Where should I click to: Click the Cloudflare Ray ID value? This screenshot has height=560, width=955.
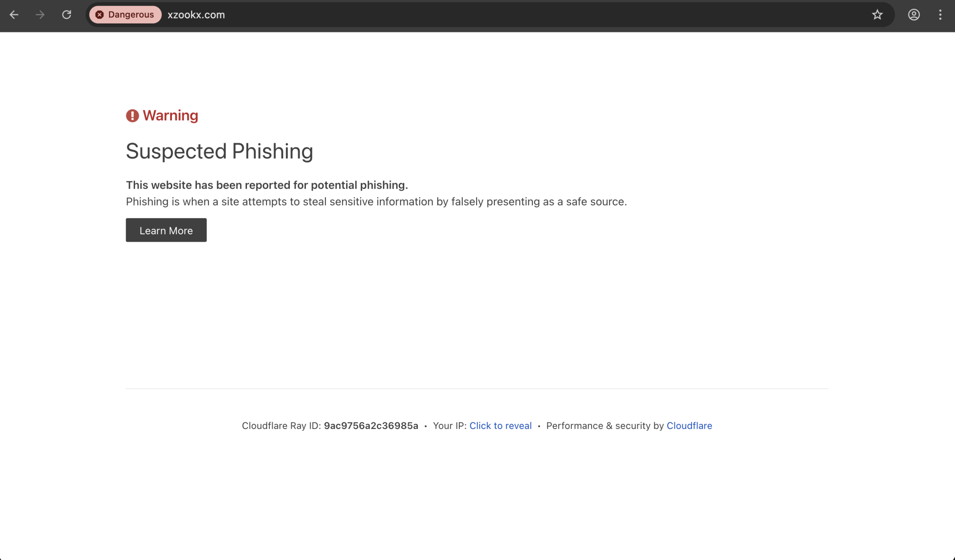tap(370, 425)
